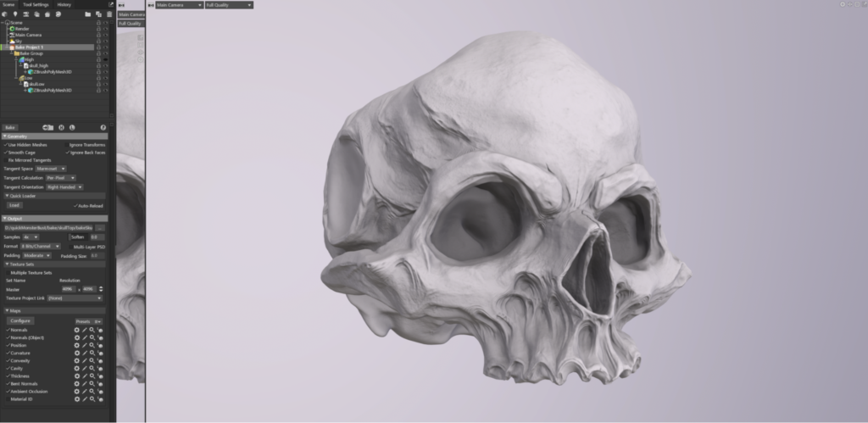The image size is (868, 423).
Task: Click the sphere icon for Normals (Object) map
Action: point(100,337)
